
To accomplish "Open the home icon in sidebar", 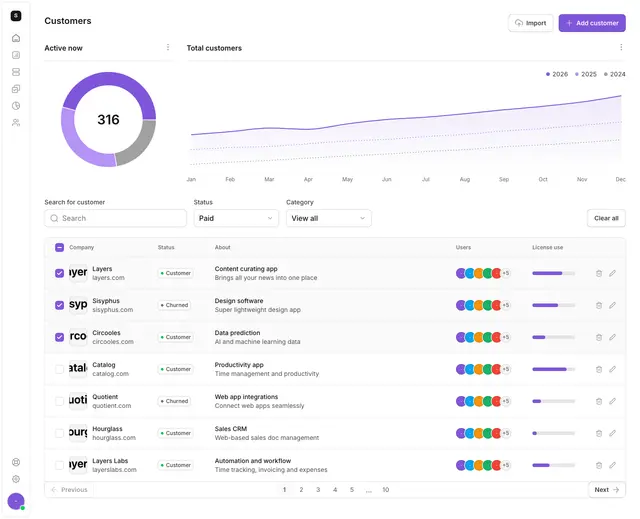I will click(16, 38).
